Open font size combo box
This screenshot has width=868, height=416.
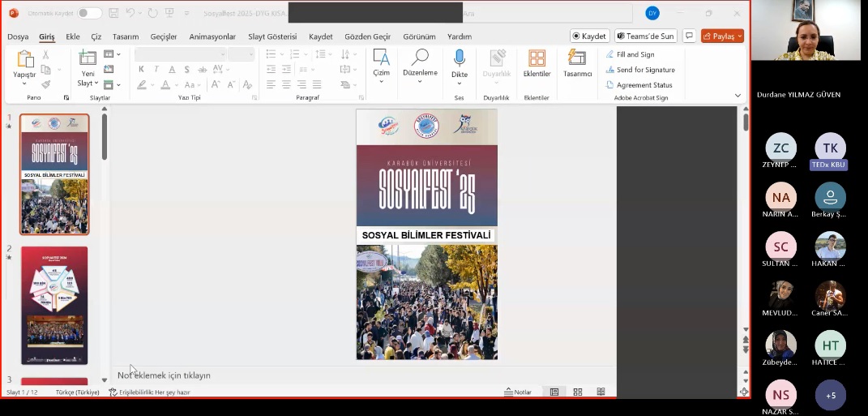tap(242, 54)
